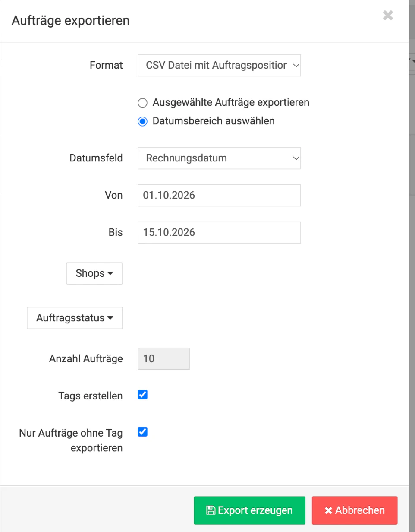This screenshot has width=415, height=532.
Task: Click the Tags erstellen label
Action: click(x=90, y=396)
